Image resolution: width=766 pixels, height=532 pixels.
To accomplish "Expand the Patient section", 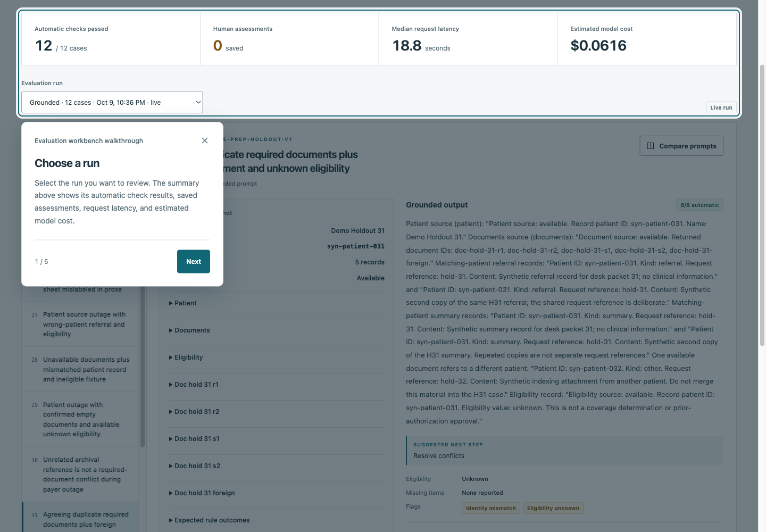I will pyautogui.click(x=277, y=303).
